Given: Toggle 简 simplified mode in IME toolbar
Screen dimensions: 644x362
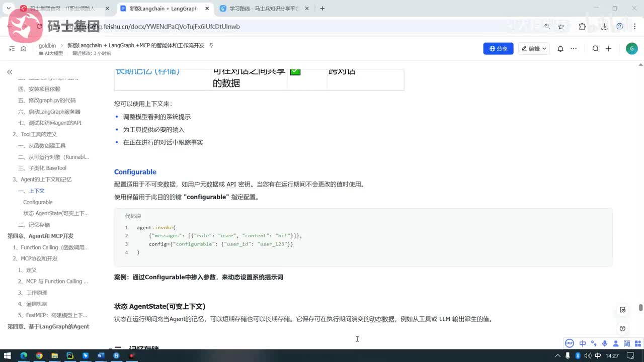Looking at the screenshot, I should tap(627, 343).
